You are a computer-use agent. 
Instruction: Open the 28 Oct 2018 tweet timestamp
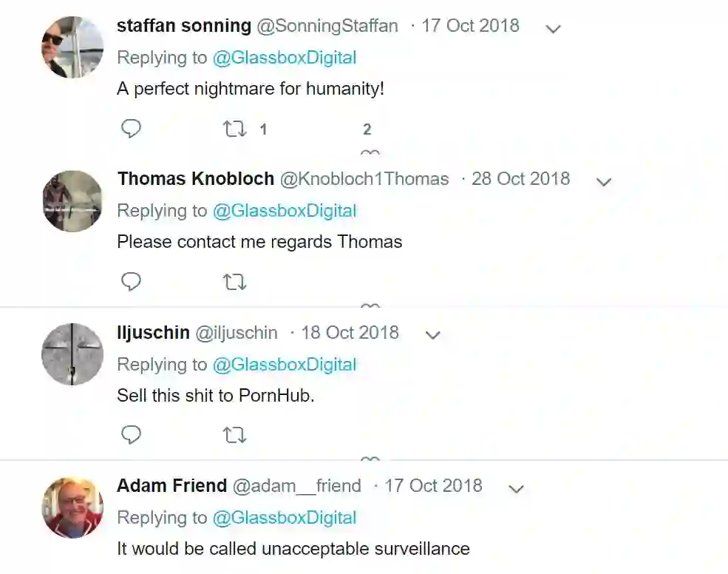click(520, 179)
